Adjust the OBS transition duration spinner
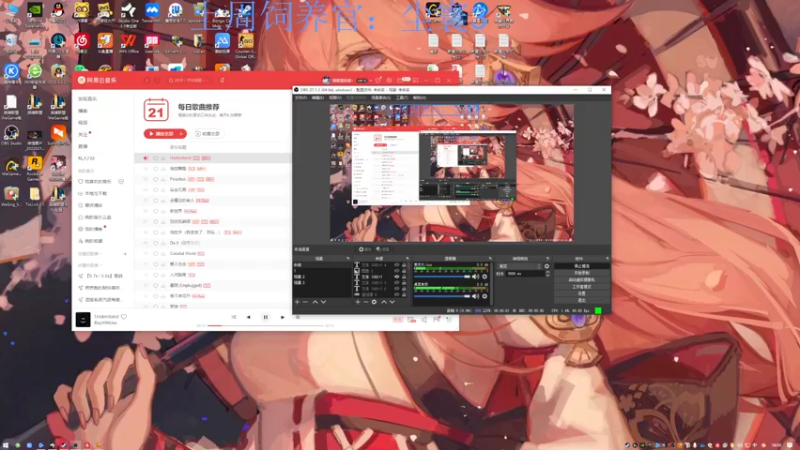Image resolution: width=800 pixels, height=450 pixels. tap(547, 273)
